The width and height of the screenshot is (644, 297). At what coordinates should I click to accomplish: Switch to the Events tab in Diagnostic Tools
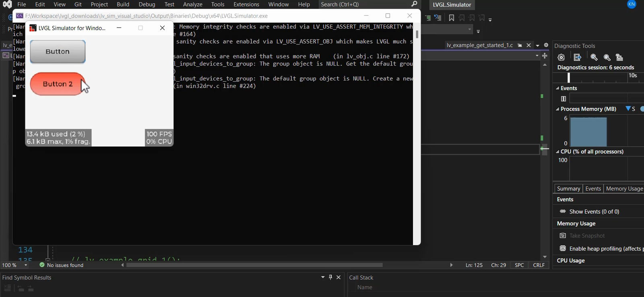(x=593, y=188)
